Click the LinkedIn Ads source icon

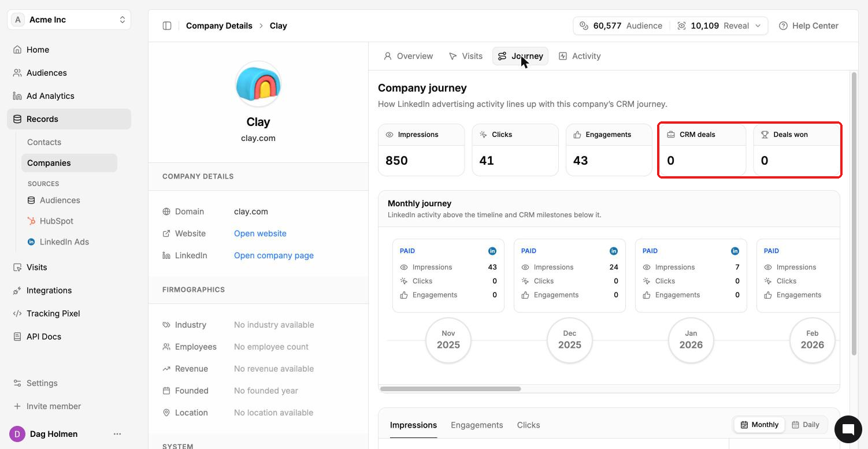(31, 242)
